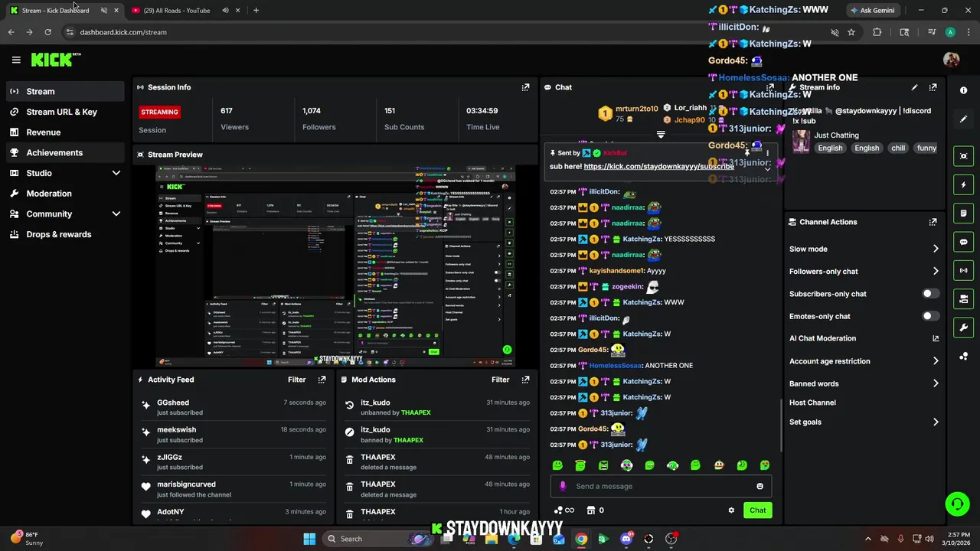This screenshot has width=980, height=551.
Task: Expand the Studio sidebar section
Action: [116, 173]
